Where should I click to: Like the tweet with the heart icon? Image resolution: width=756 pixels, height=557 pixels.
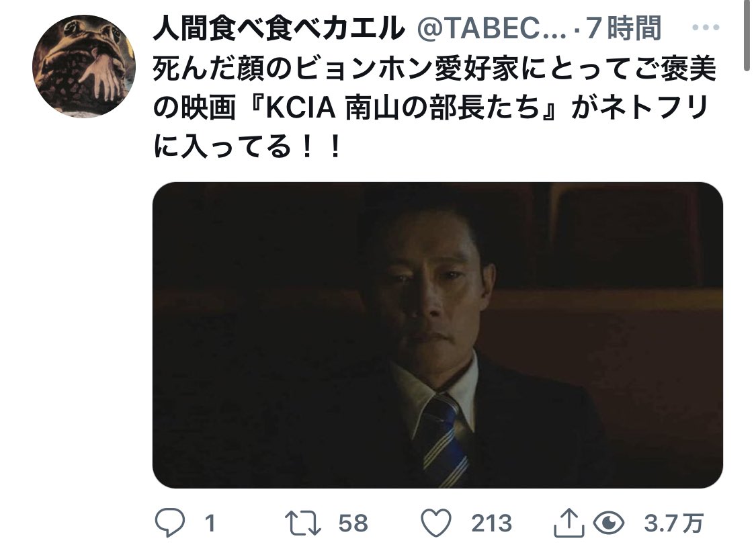[x=436, y=523]
